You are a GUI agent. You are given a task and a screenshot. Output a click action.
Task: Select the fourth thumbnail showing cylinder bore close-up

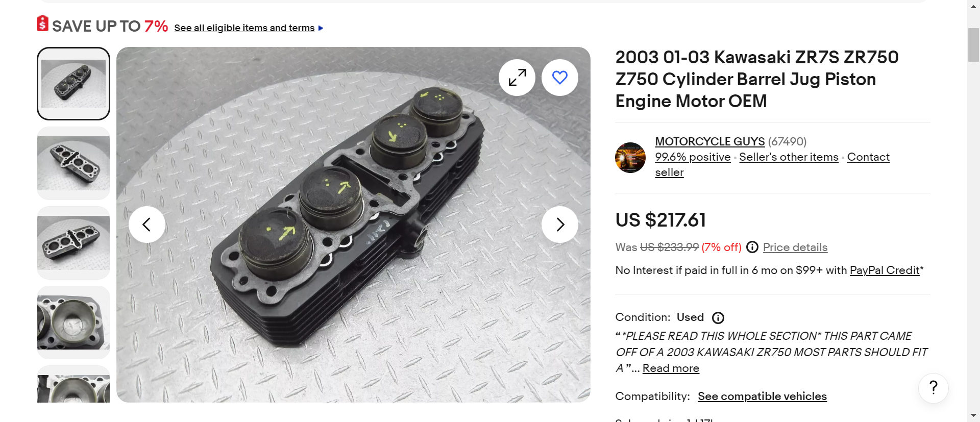click(x=73, y=322)
